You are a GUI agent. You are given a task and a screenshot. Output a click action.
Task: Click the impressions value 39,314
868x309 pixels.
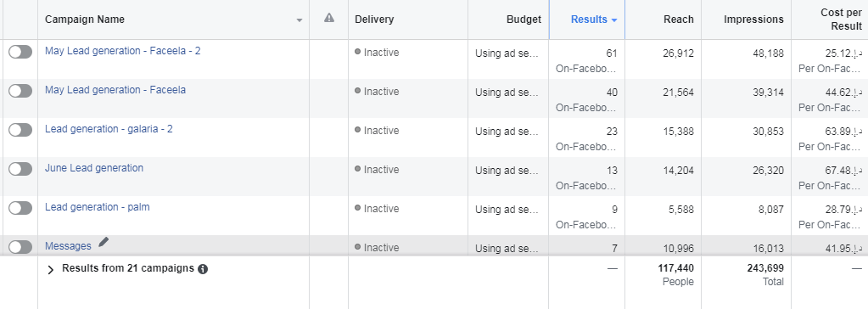point(769,93)
